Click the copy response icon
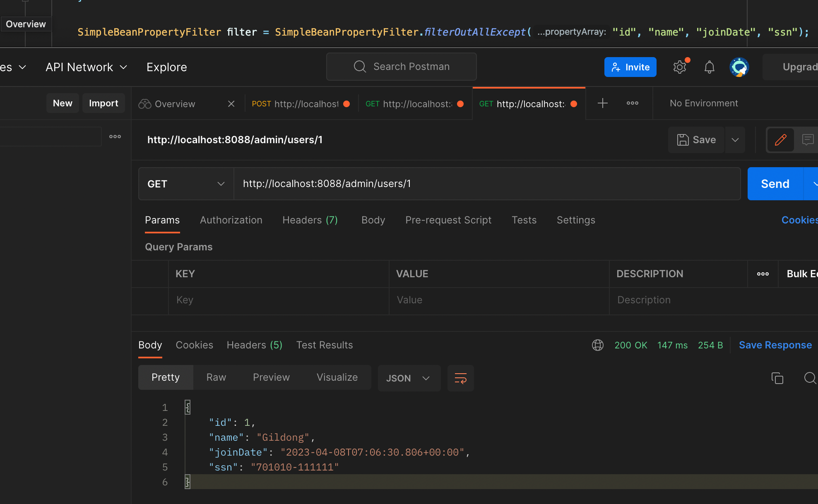The width and height of the screenshot is (818, 504). (x=778, y=378)
